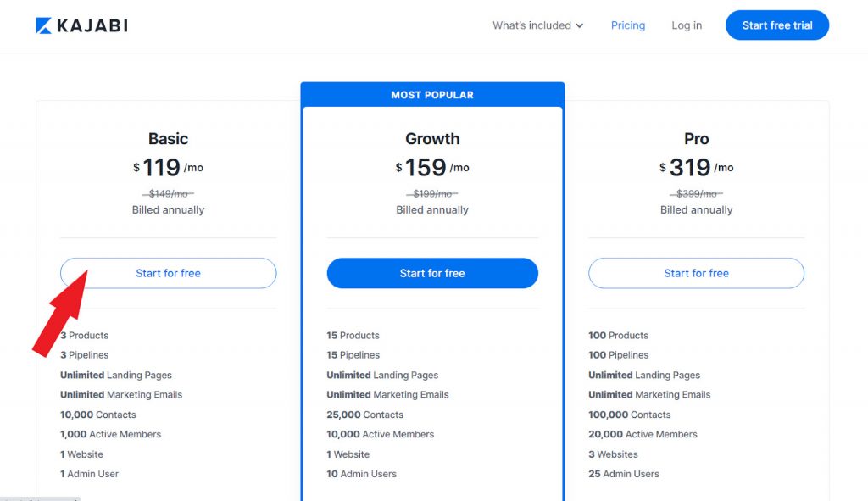Click the 20,000 Active Members line
The image size is (868, 501).
point(643,435)
